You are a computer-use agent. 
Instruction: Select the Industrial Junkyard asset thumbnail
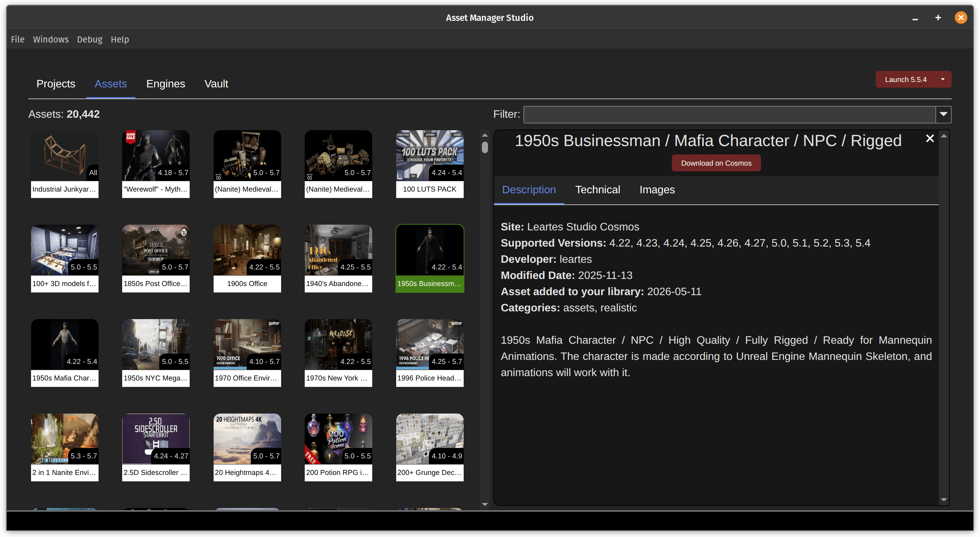pos(65,164)
